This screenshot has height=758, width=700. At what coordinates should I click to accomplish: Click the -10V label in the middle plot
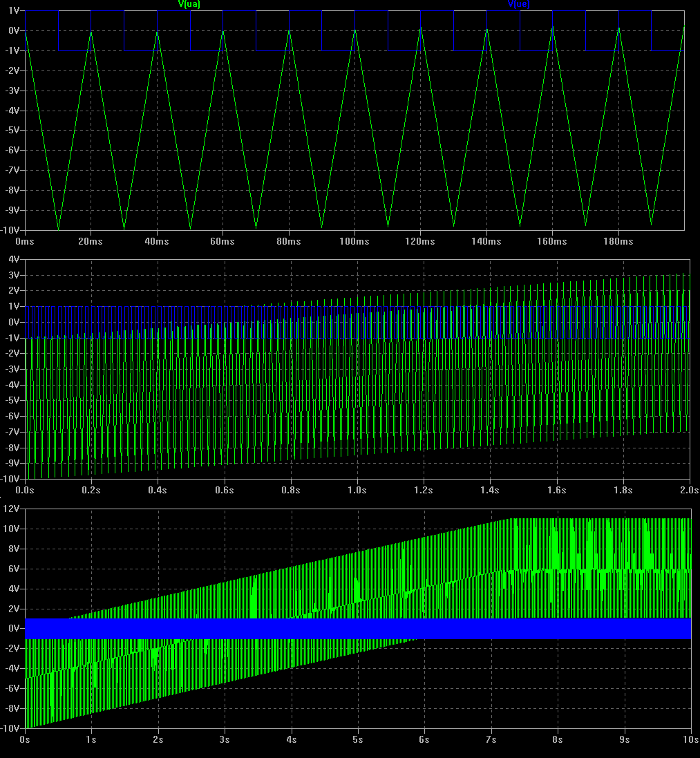tap(10, 479)
